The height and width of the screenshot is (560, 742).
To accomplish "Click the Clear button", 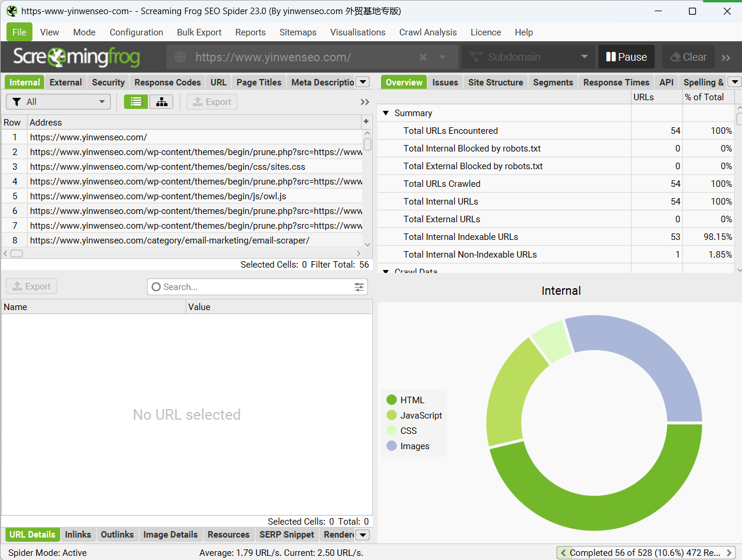I will point(688,57).
